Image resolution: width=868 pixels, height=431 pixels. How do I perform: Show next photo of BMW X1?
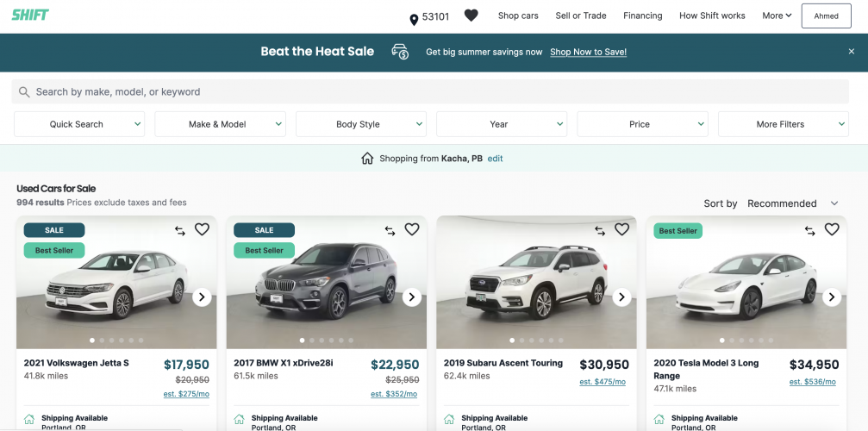[x=412, y=297]
